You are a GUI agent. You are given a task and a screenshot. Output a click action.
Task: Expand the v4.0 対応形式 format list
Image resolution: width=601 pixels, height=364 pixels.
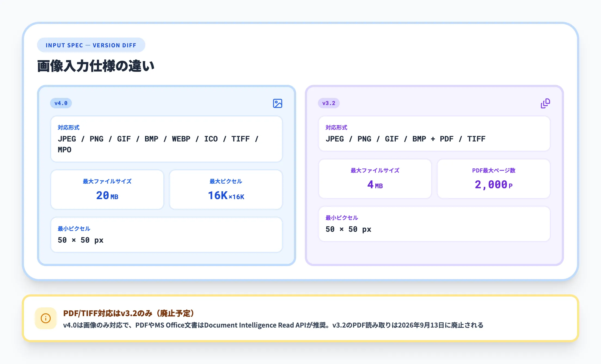166,139
